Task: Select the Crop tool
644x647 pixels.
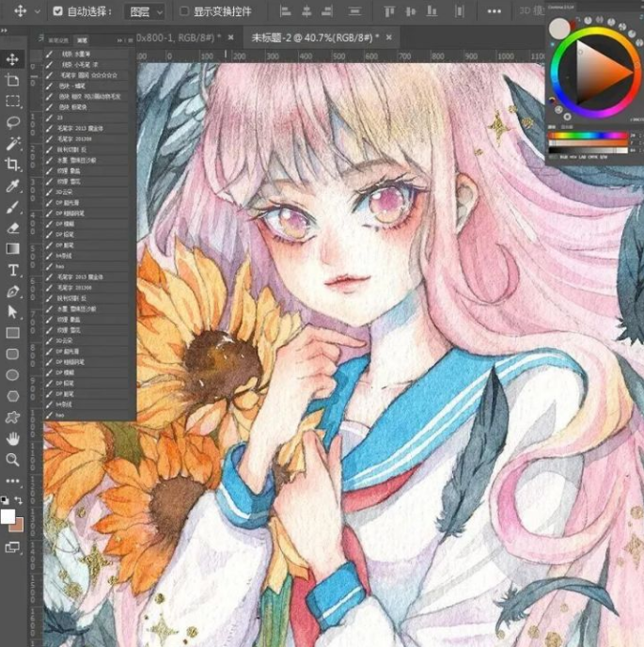Action: [x=12, y=165]
